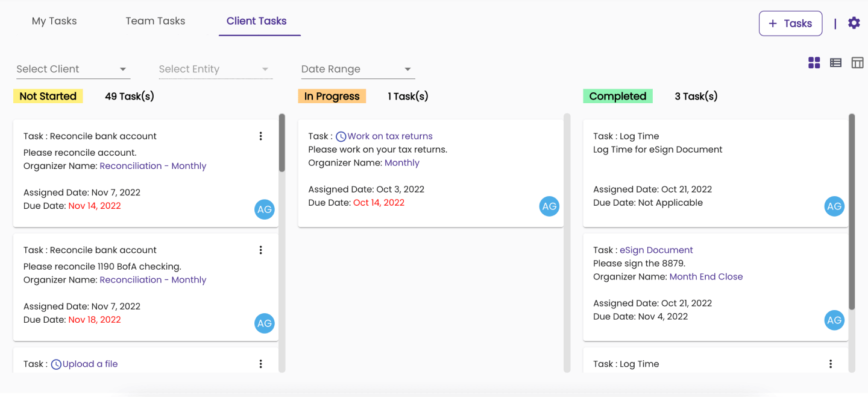
Task: Click the clock icon beside Upload a file
Action: point(56,364)
